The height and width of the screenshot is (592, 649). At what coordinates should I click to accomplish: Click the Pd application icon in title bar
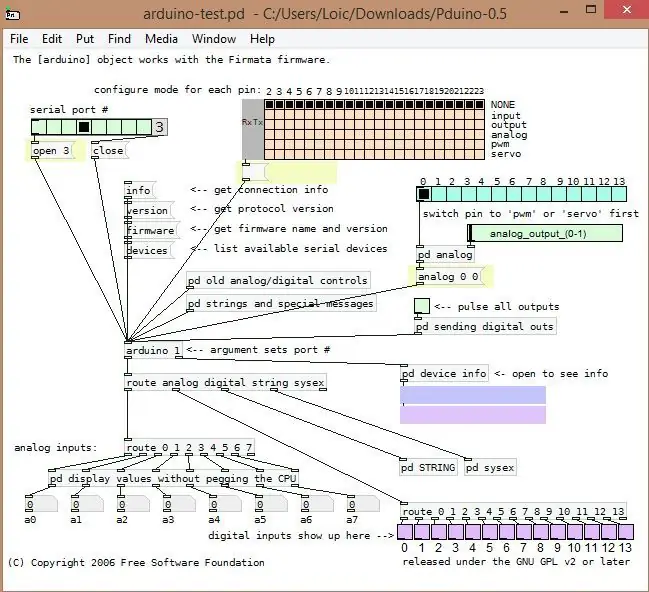coord(12,14)
